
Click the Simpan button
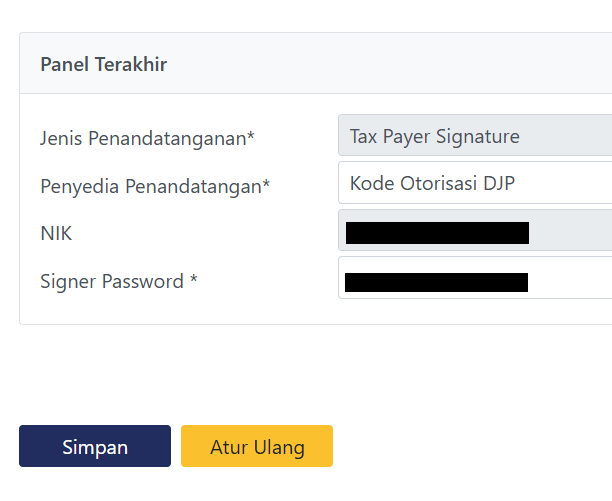click(x=95, y=446)
